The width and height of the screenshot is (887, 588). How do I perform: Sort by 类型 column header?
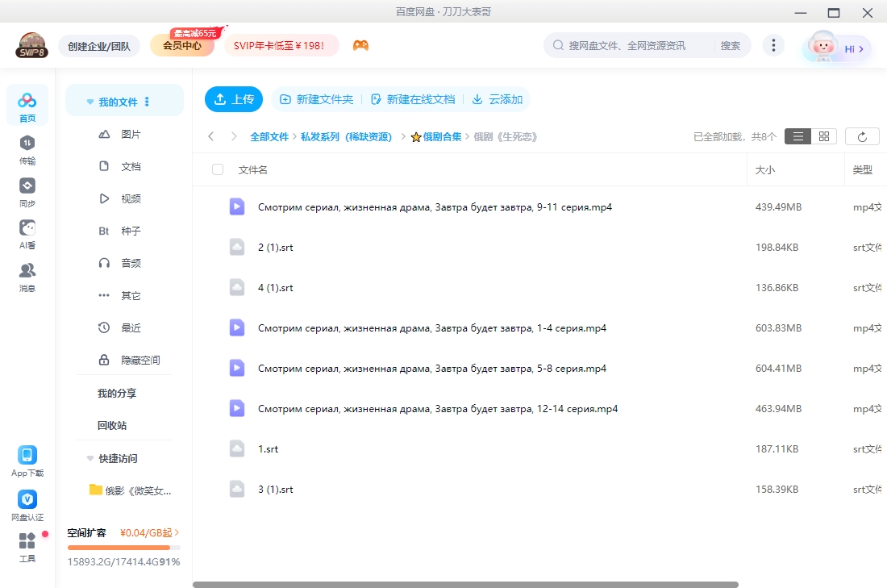(862, 169)
